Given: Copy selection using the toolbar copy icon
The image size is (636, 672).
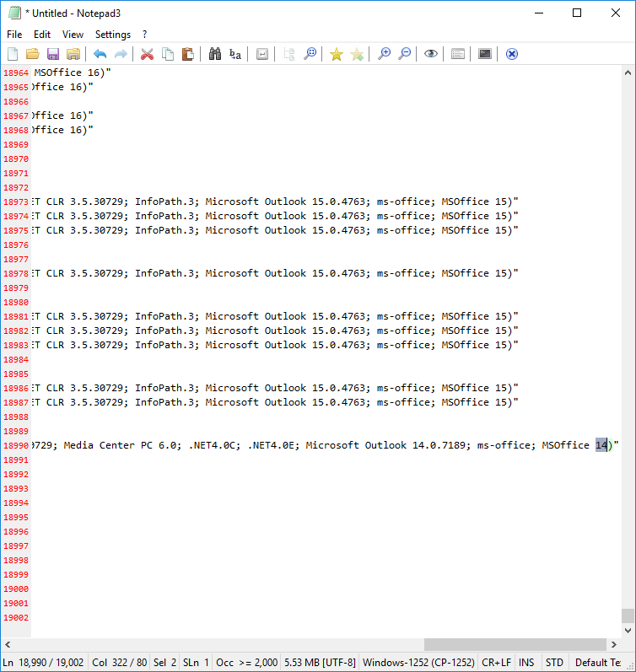Looking at the screenshot, I should [168, 54].
